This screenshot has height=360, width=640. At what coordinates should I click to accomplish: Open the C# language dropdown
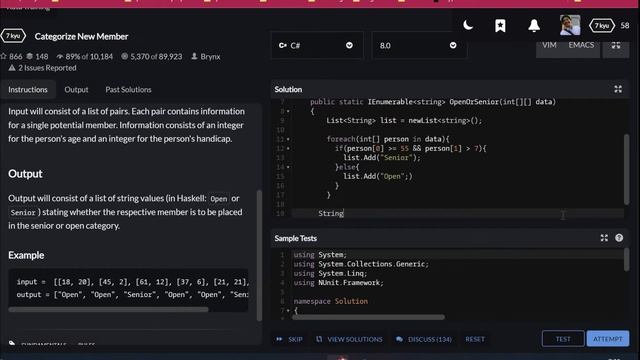point(317,45)
